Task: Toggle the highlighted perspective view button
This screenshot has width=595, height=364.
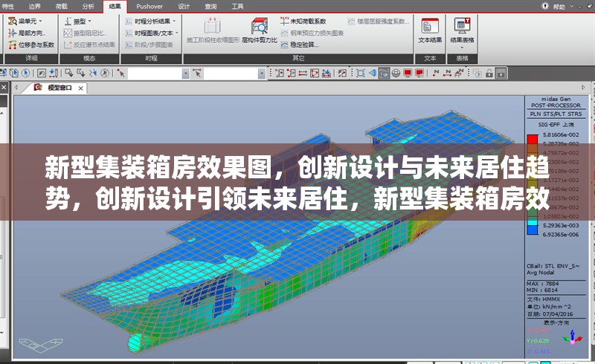Action: [383, 73]
